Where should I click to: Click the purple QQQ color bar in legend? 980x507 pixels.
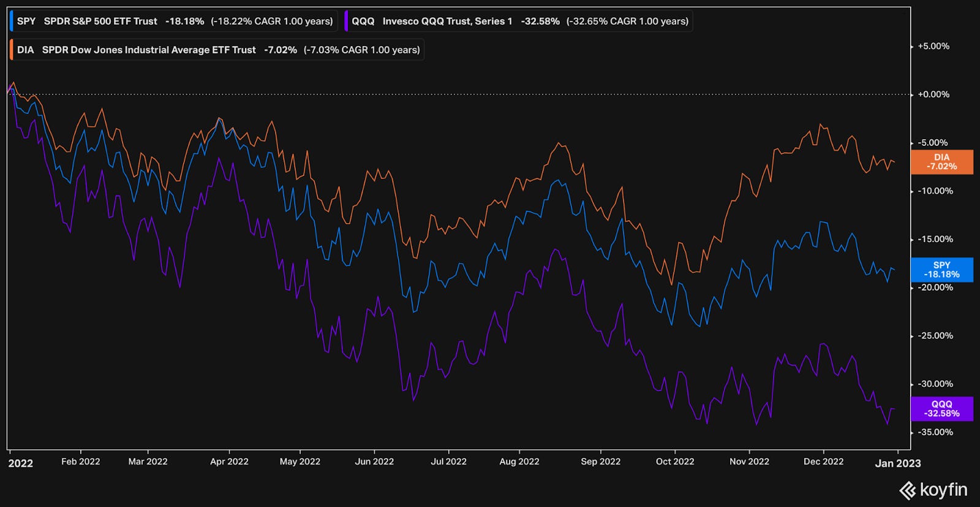(347, 21)
